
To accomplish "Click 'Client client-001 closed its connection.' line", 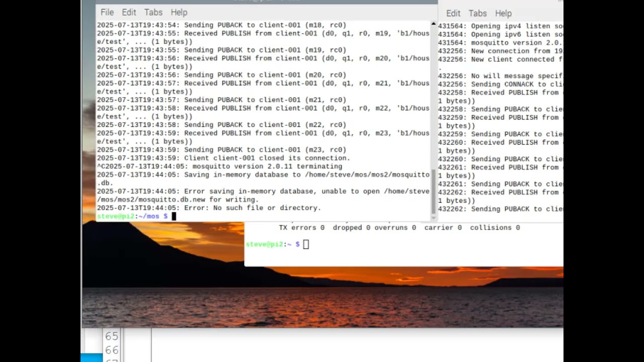I will [x=223, y=158].
